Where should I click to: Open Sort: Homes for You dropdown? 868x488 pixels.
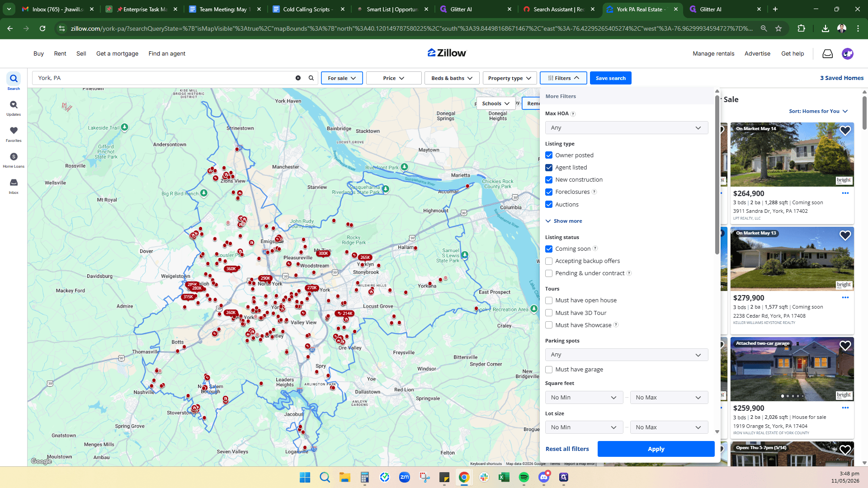tap(818, 111)
